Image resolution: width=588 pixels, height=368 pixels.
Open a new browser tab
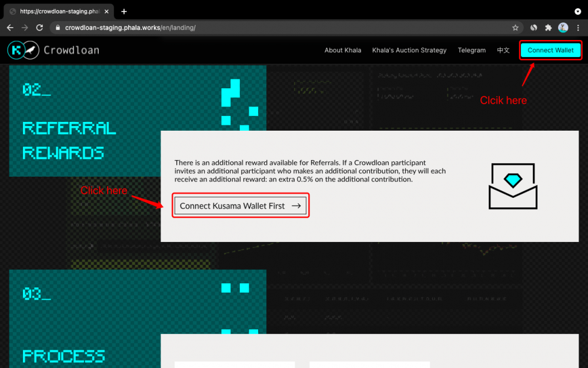coord(123,11)
